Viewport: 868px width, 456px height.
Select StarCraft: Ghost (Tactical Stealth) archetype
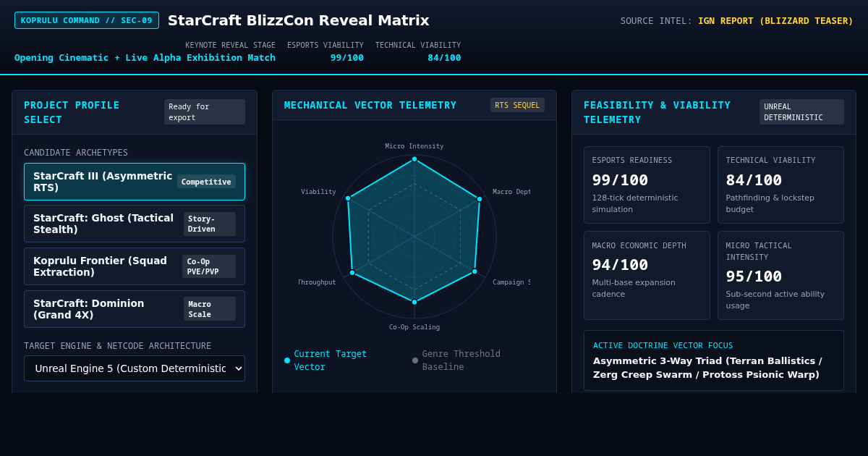pyautogui.click(x=135, y=224)
